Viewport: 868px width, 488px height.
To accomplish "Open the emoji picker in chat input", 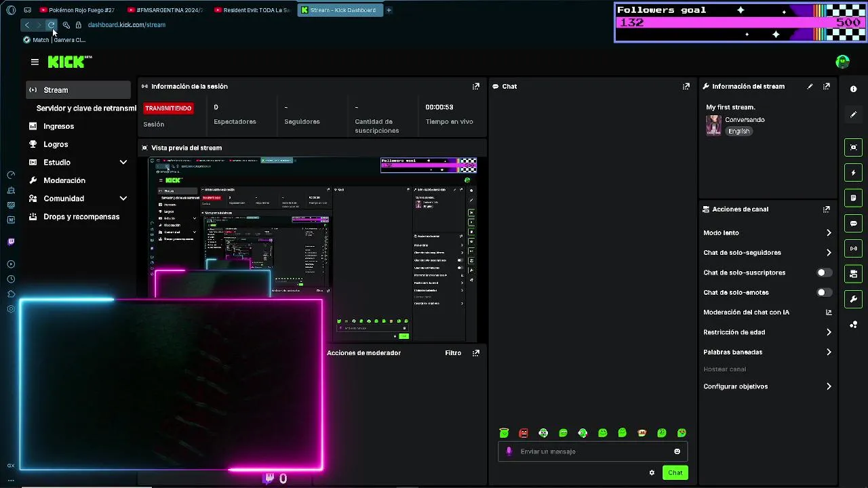I will click(x=677, y=451).
